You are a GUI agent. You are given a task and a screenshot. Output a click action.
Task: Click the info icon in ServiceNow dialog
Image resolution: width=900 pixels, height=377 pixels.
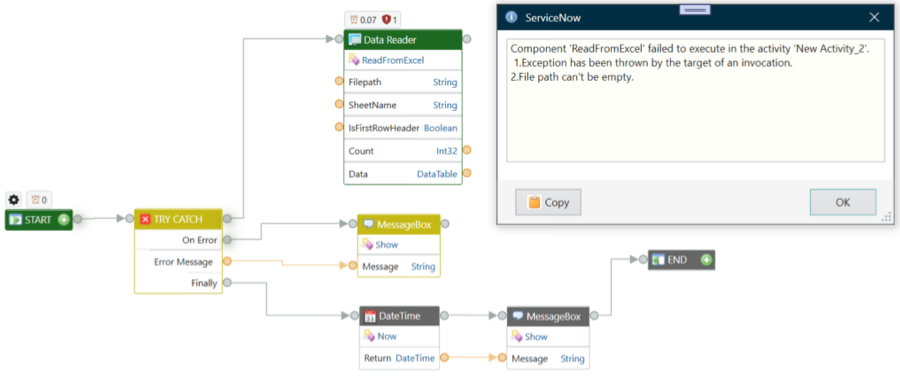click(x=510, y=17)
